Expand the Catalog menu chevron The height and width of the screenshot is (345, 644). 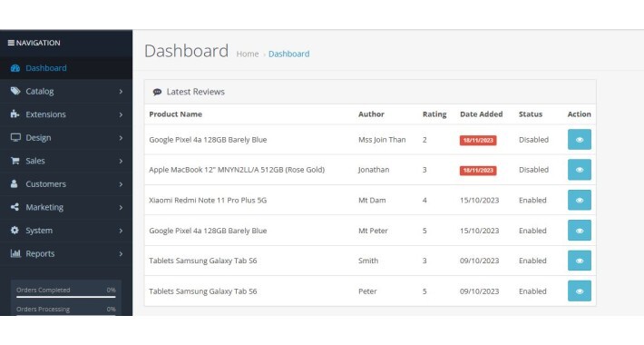coord(121,92)
